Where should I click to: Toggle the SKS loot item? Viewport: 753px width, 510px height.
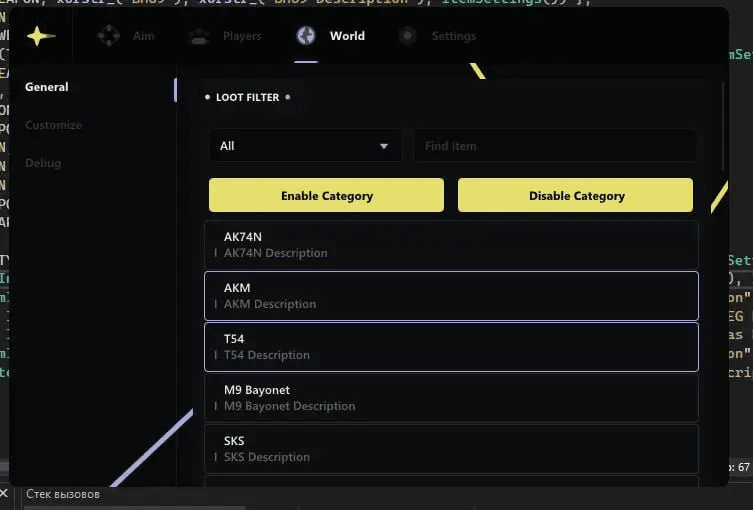click(450, 449)
